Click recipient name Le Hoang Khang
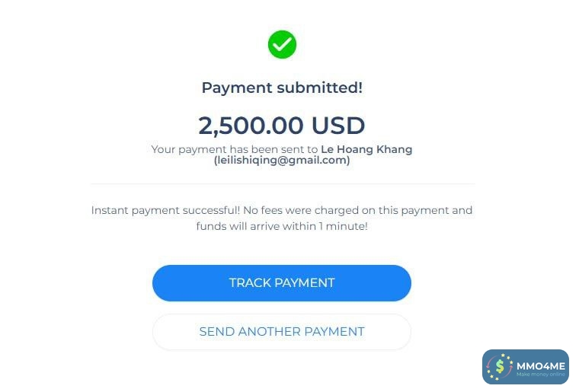 tap(366, 149)
